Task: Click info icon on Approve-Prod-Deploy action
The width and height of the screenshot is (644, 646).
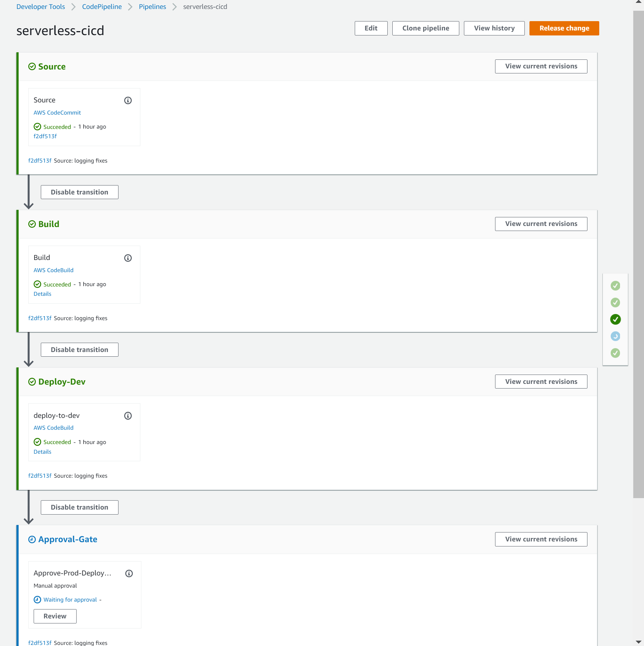Action: point(129,573)
